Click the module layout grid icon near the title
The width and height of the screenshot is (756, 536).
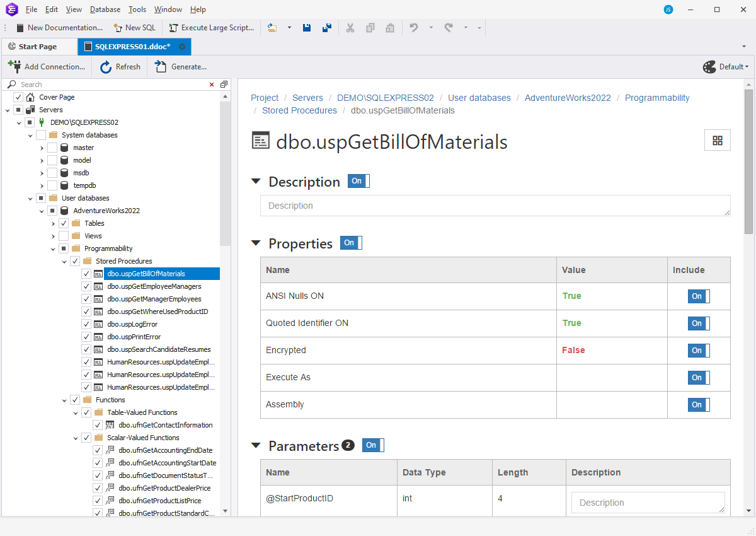(x=717, y=140)
